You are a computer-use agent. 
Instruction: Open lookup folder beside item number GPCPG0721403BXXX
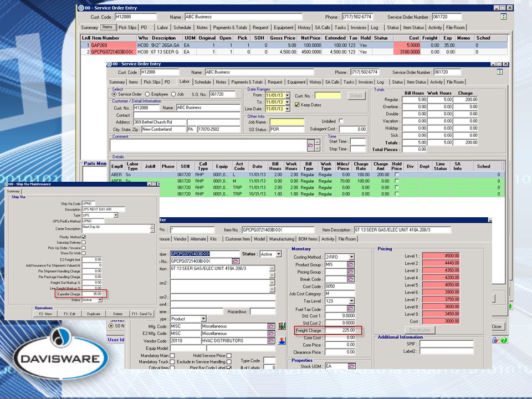(236, 261)
